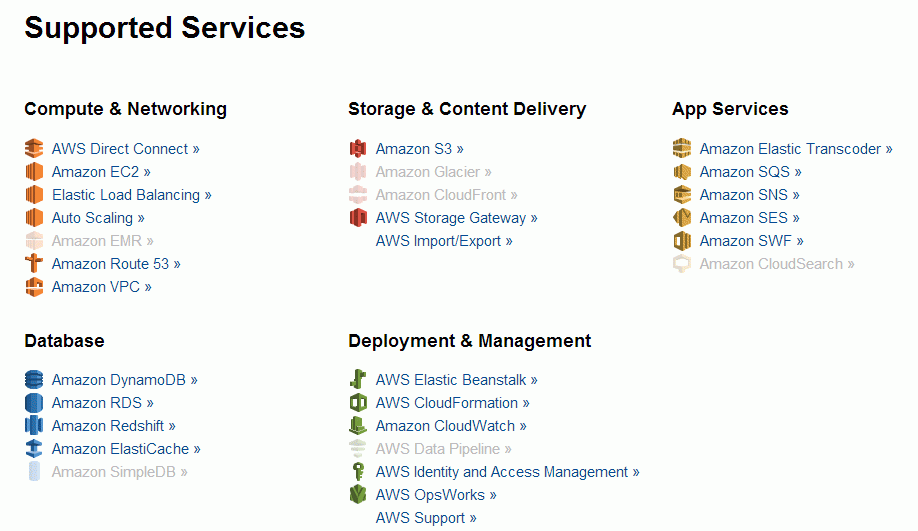The image size is (918, 531).
Task: Select the greyed Amazon CloudFront link
Action: [x=447, y=194]
